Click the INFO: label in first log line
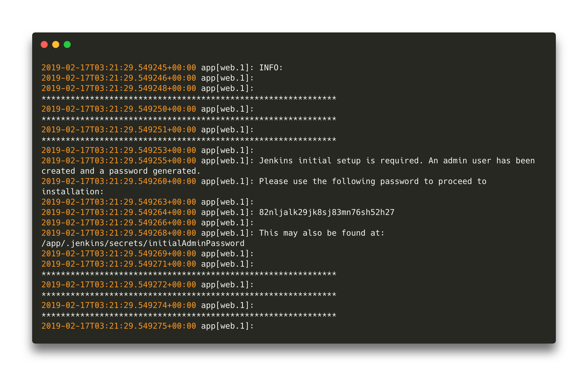The image size is (588, 376). [x=271, y=68]
